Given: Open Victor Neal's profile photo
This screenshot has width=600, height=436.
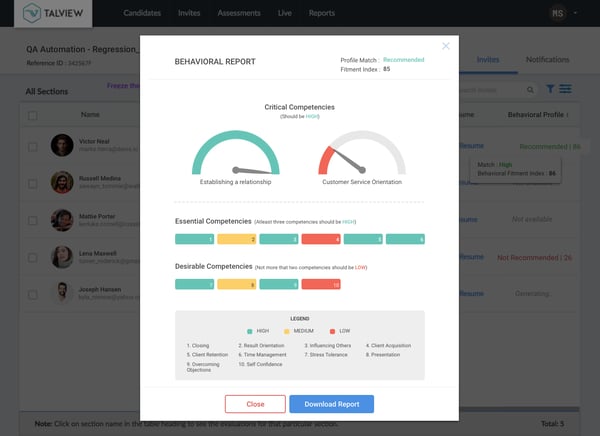Looking at the screenshot, I should click(62, 145).
